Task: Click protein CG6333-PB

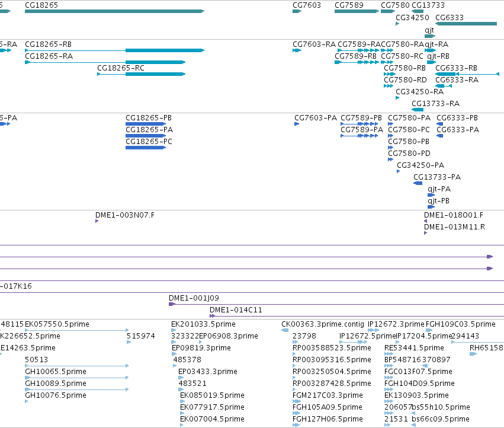Action: coord(457,118)
